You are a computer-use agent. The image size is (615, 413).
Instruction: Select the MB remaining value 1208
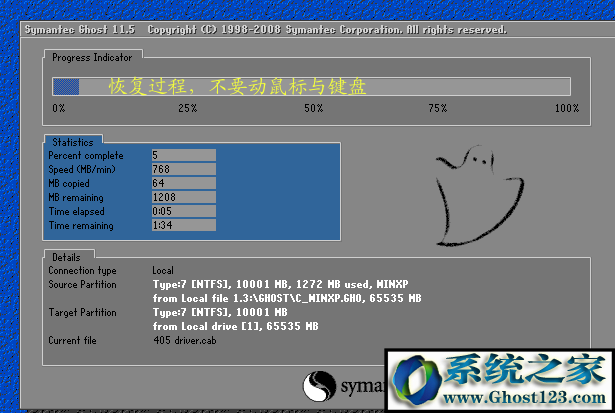(x=184, y=197)
